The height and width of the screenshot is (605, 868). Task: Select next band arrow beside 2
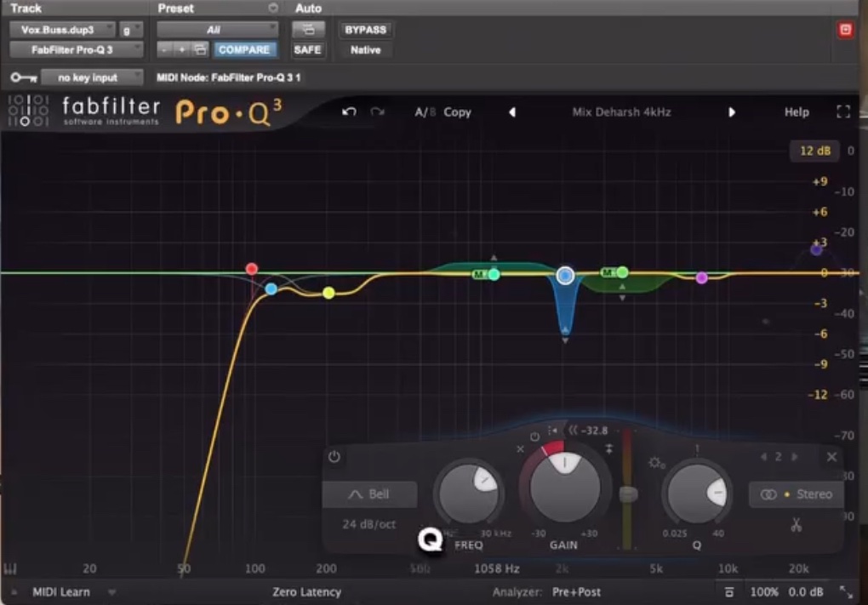794,457
